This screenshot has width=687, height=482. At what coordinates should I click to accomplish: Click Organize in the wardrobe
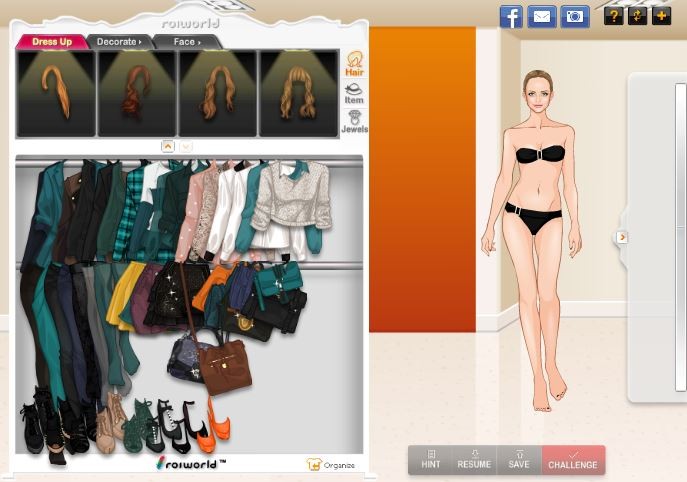[x=331, y=465]
